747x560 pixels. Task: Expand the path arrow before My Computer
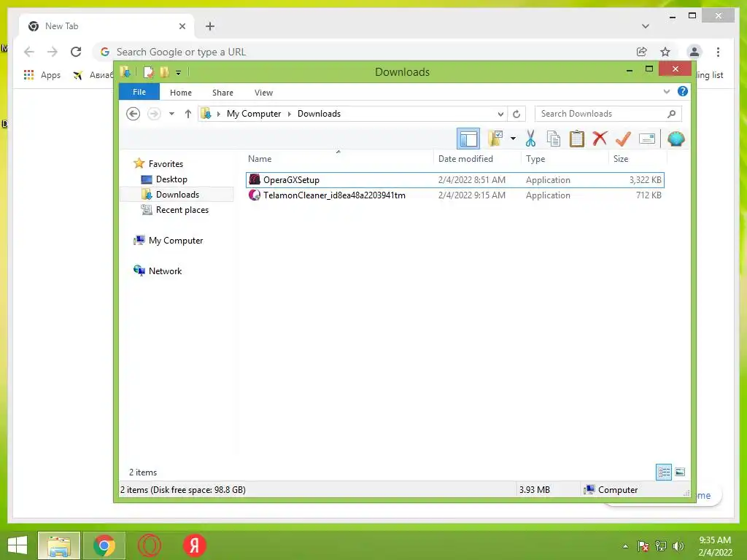click(x=219, y=114)
